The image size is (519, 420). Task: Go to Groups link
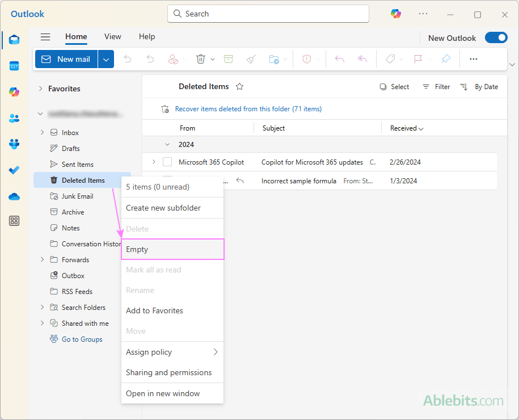82,339
